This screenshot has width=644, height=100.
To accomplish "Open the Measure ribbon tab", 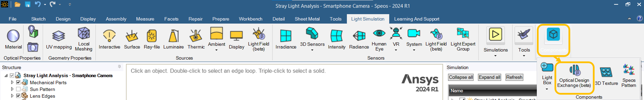I will tap(145, 19).
